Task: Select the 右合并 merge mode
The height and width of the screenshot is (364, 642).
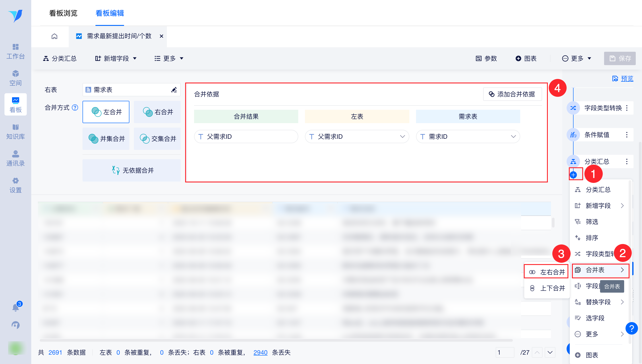Action: [x=157, y=112]
